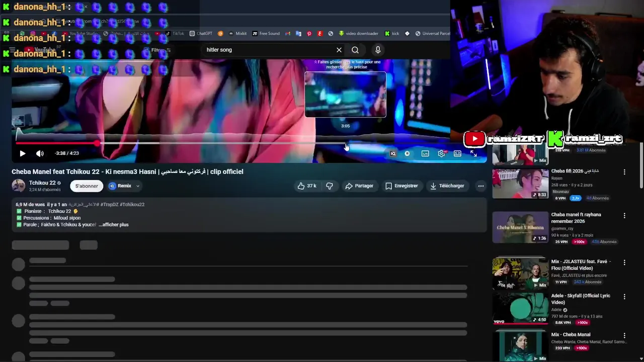Subscribe with the S'abonner button

87,186
